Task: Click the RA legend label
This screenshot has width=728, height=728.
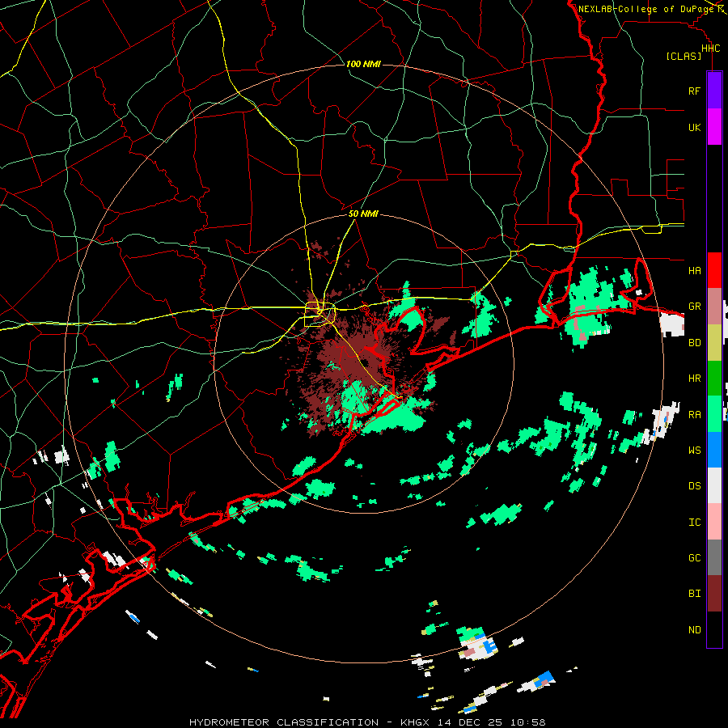Action: (694, 414)
